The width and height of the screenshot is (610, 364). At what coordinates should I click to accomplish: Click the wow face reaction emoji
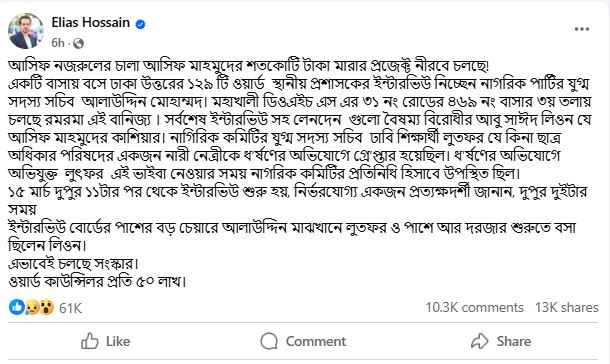tap(46, 308)
